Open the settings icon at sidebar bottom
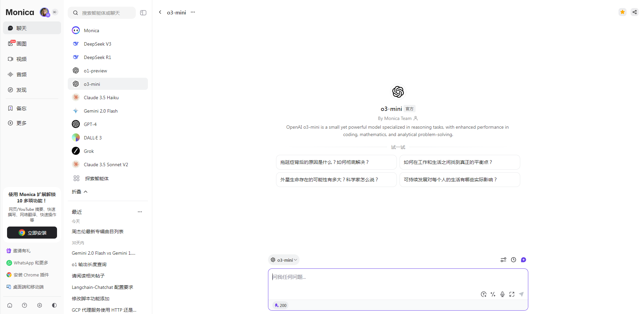The image size is (644, 314). pos(40,305)
